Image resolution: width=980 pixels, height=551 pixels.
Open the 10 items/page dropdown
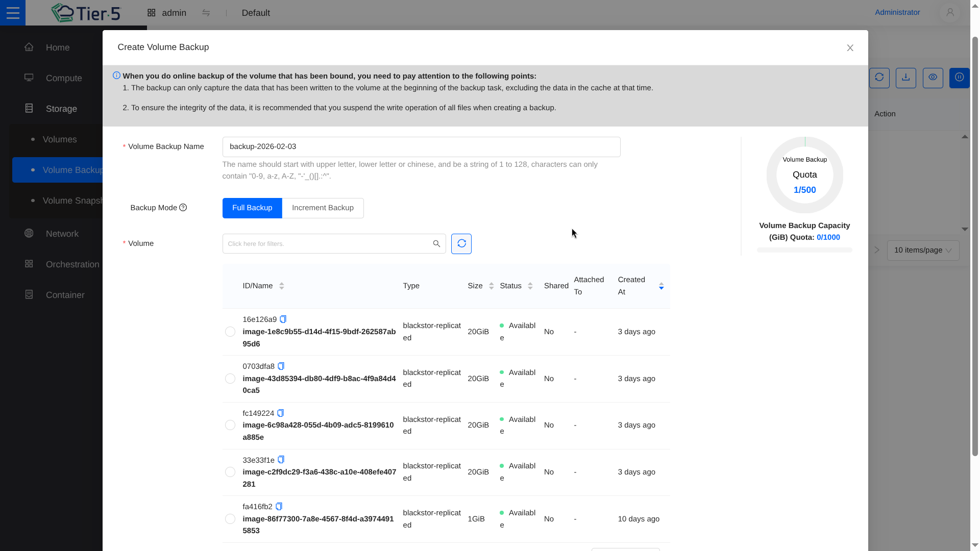tap(922, 250)
